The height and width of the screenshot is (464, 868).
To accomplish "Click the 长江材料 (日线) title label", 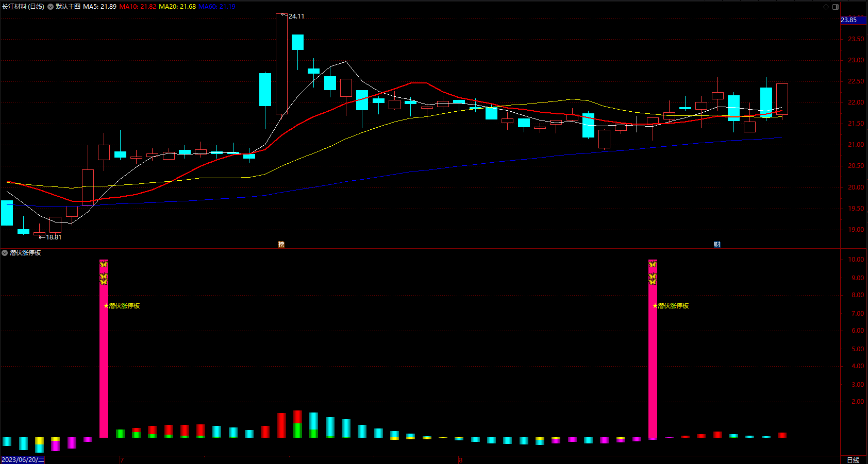I will pos(23,7).
